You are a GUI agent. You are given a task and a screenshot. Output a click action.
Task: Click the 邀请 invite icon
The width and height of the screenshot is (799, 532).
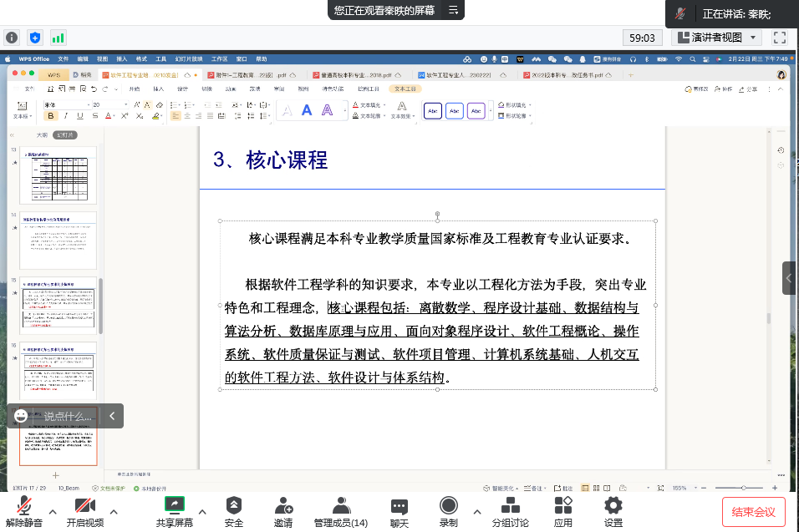283,511
